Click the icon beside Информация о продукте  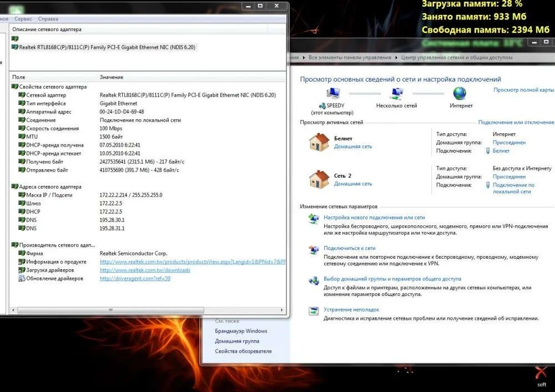click(x=22, y=262)
